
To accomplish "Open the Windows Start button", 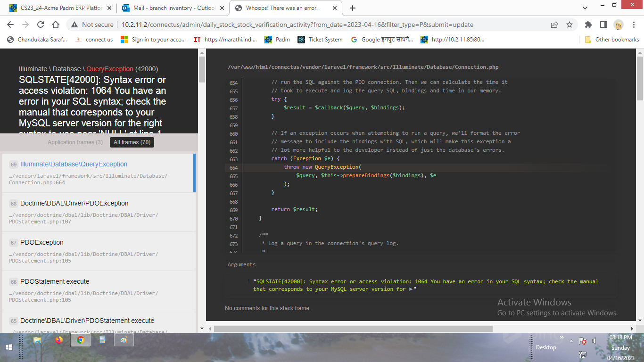I will [9, 347].
